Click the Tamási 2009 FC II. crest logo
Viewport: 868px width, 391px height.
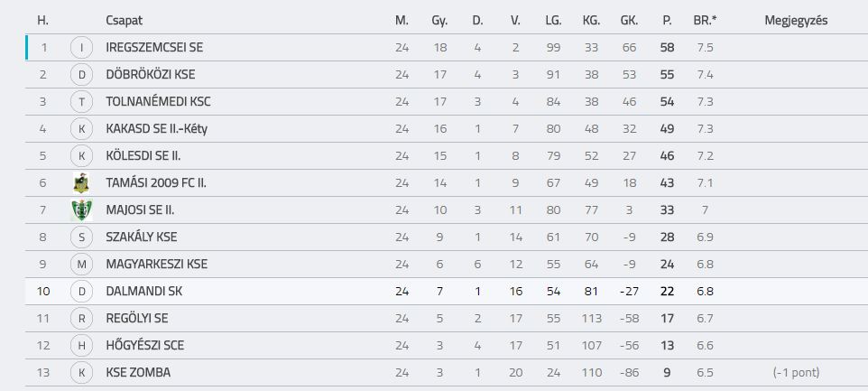point(82,182)
